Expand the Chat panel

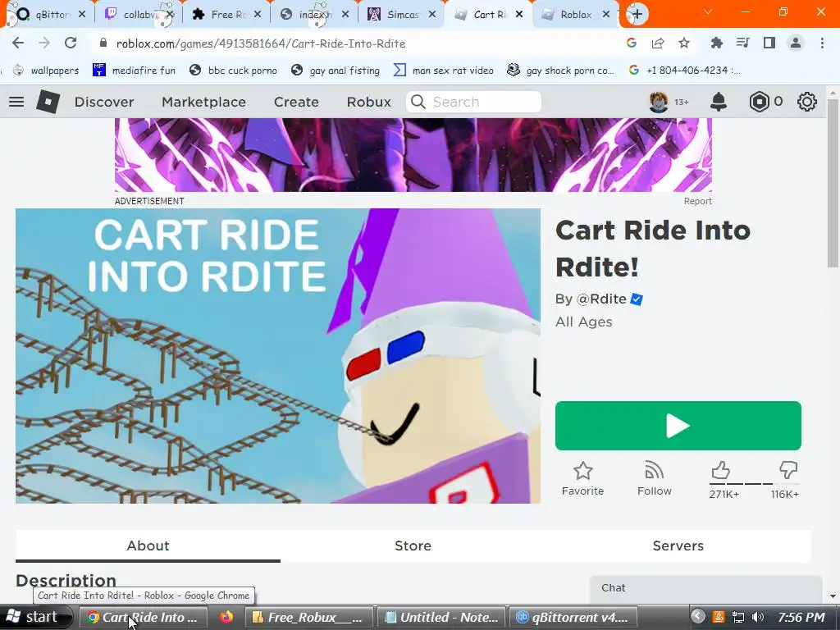pos(706,588)
